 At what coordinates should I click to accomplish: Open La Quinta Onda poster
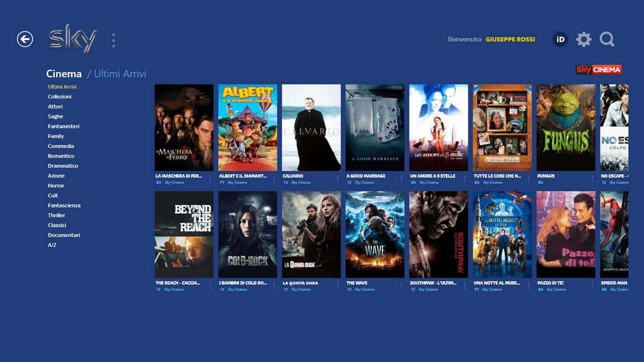pyautogui.click(x=311, y=235)
